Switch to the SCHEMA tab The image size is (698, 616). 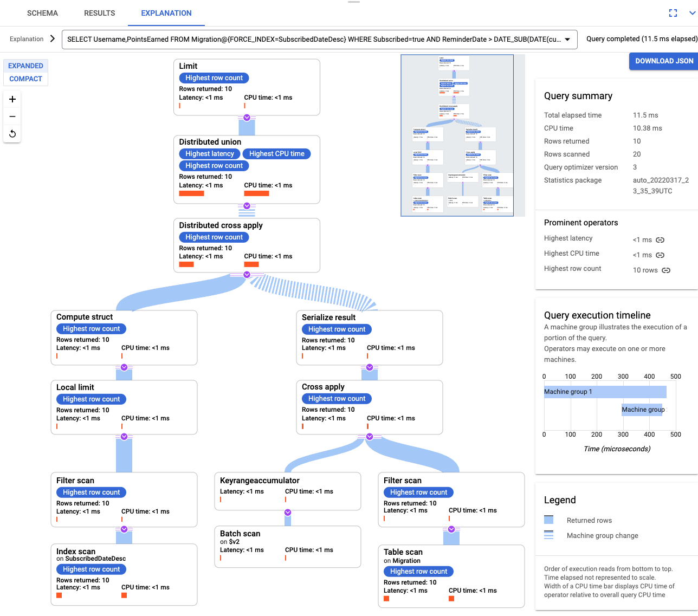(x=42, y=12)
